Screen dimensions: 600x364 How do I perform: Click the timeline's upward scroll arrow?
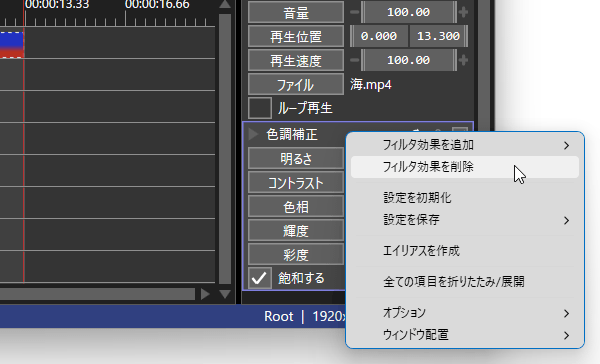[x=225, y=5]
